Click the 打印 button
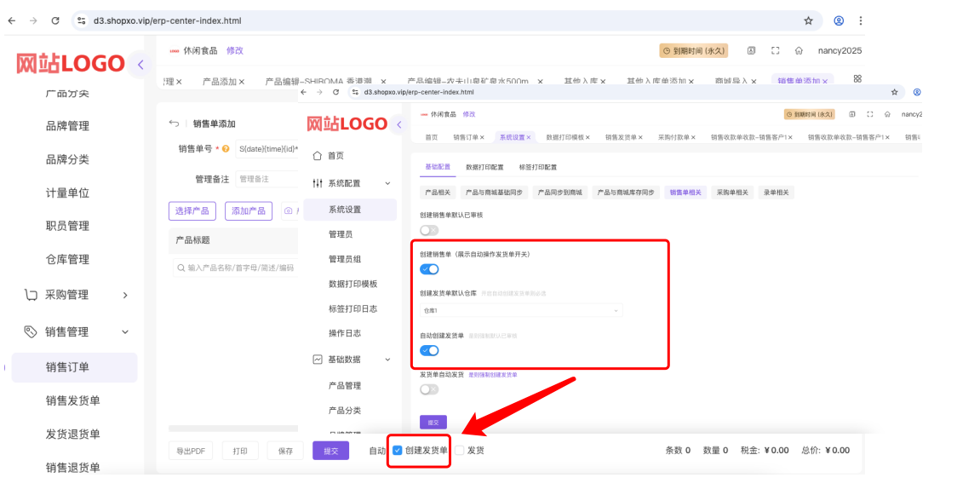This screenshot has height=495, width=980. (x=240, y=451)
